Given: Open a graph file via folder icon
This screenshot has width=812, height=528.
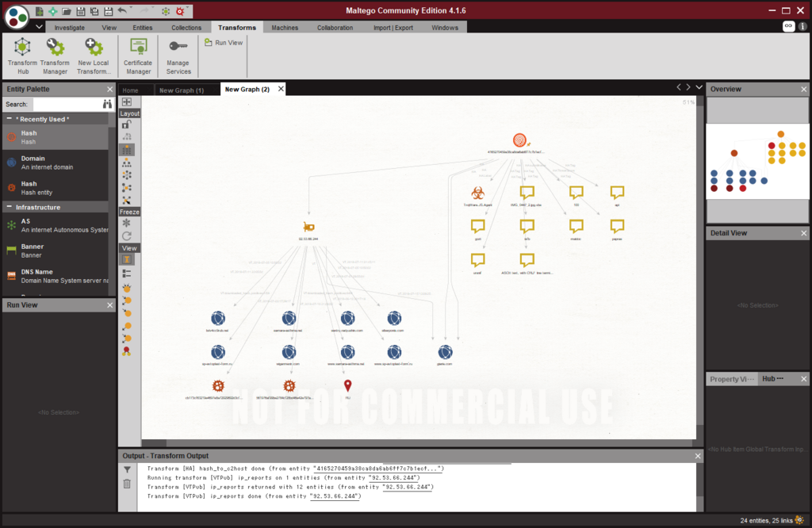Looking at the screenshot, I should 67,11.
